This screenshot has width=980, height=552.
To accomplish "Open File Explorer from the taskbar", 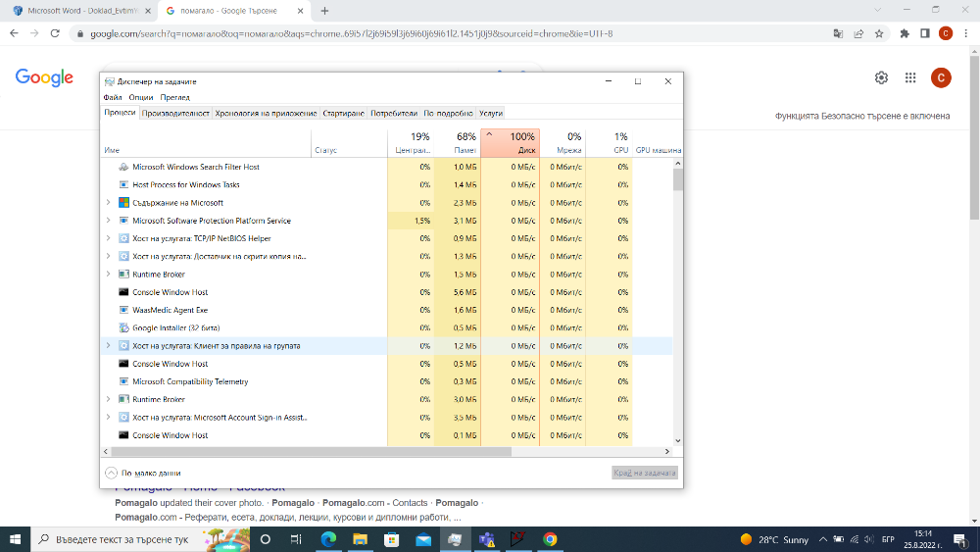I will point(360,539).
